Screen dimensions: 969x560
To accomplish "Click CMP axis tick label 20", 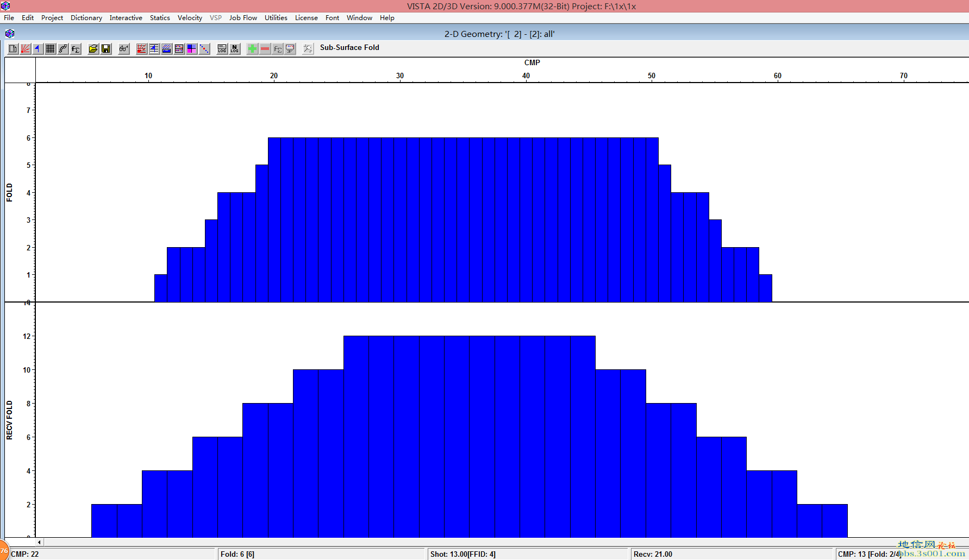I will point(274,76).
